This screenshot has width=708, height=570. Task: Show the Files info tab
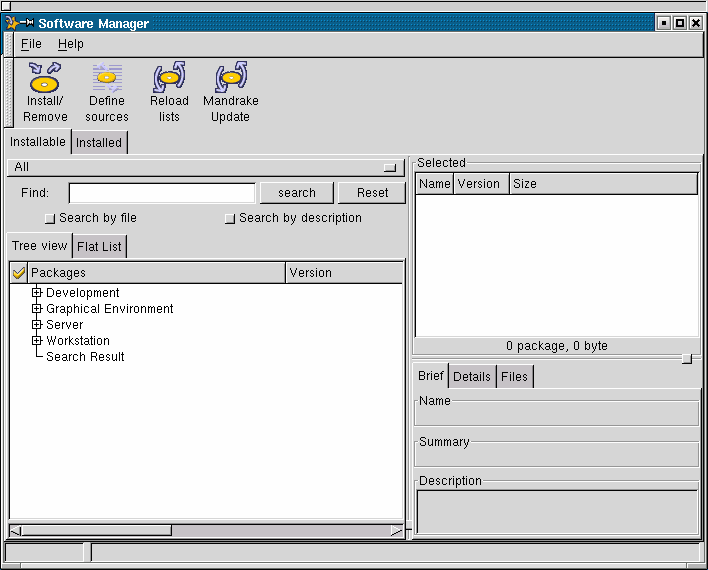(x=514, y=377)
